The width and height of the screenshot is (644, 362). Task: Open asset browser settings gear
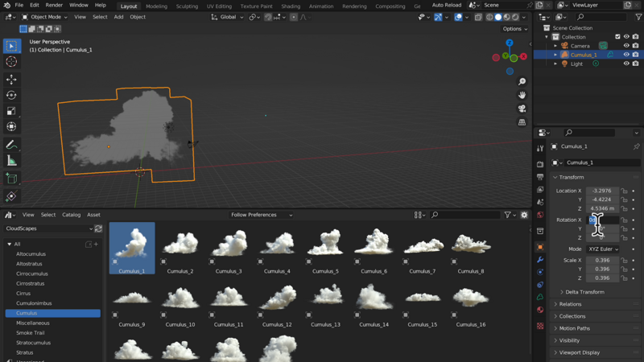tap(524, 215)
